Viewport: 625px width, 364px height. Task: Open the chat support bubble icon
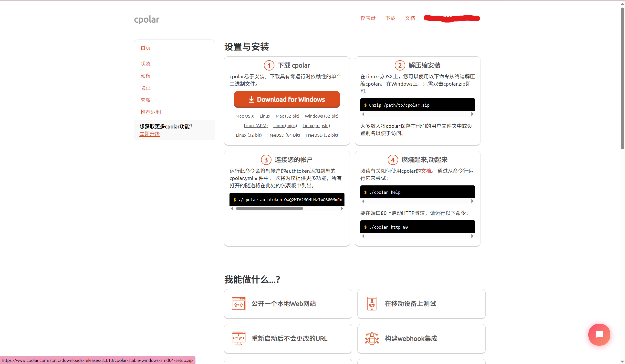pos(599,334)
